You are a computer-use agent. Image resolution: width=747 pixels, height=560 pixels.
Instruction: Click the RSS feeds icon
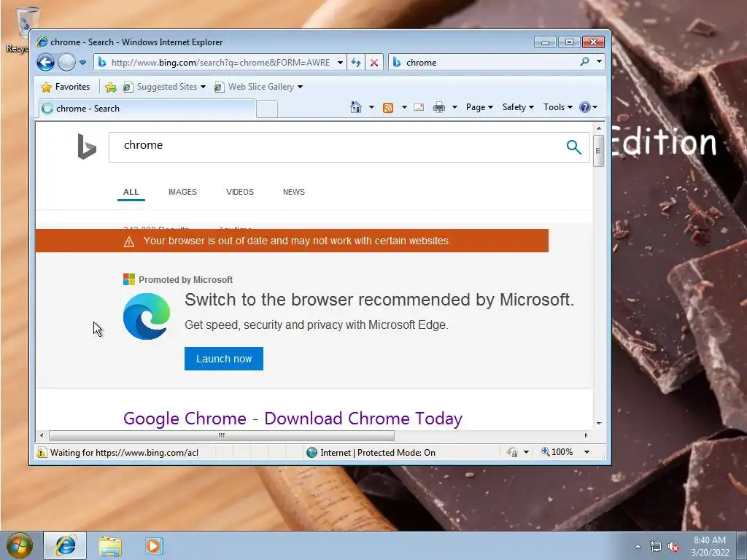[388, 108]
